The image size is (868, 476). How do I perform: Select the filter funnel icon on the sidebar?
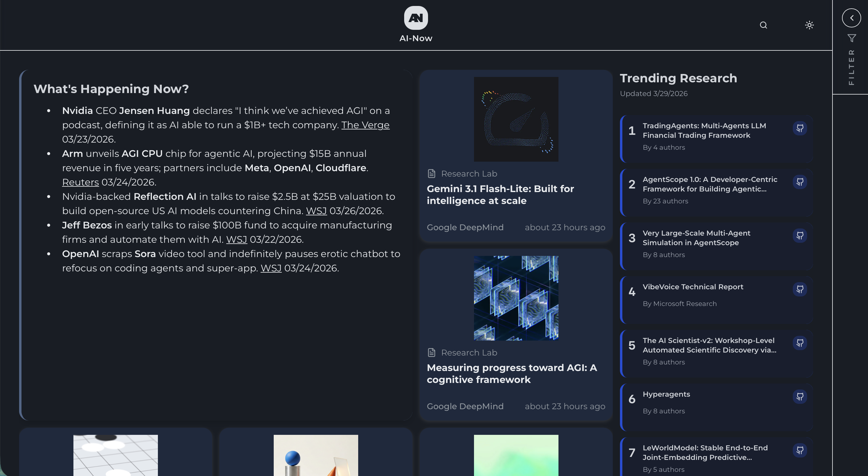[852, 37]
